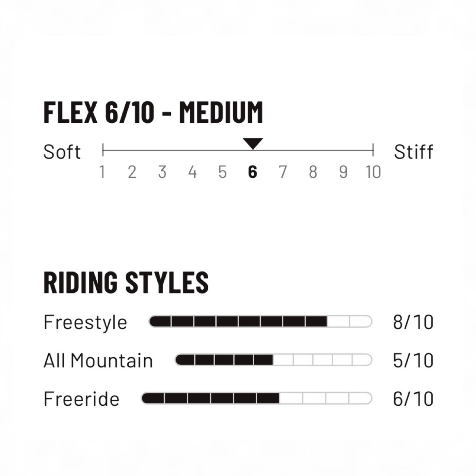Viewport: 476px width, 476px height.
Task: Click the Freeride label
Action: 81,399
